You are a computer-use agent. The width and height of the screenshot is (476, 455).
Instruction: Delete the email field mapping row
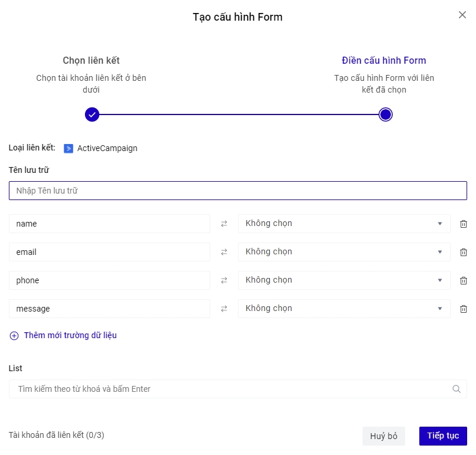[x=464, y=252]
